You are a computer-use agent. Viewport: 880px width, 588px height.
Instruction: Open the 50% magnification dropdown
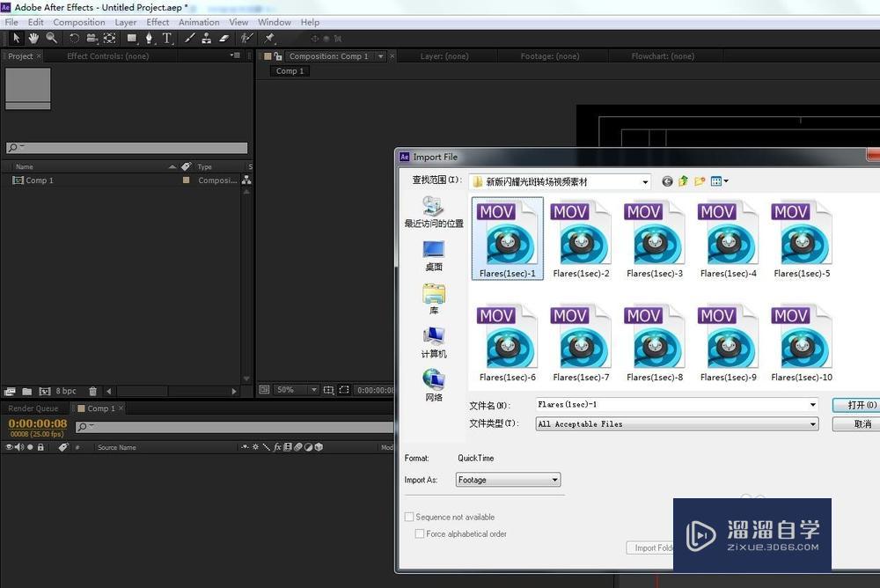click(x=297, y=389)
